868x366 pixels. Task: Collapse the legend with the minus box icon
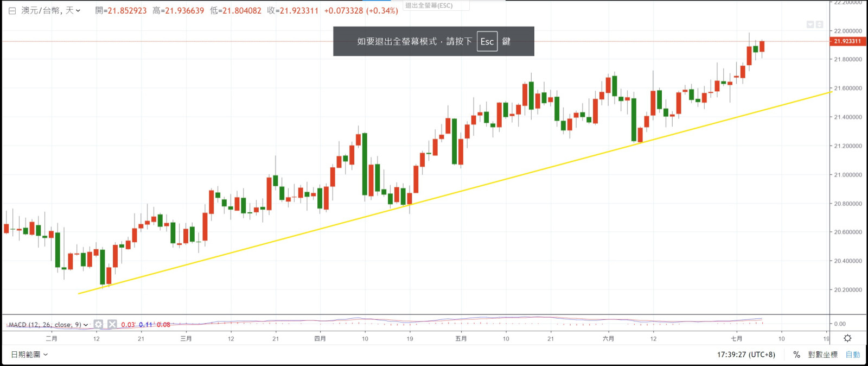click(12, 11)
